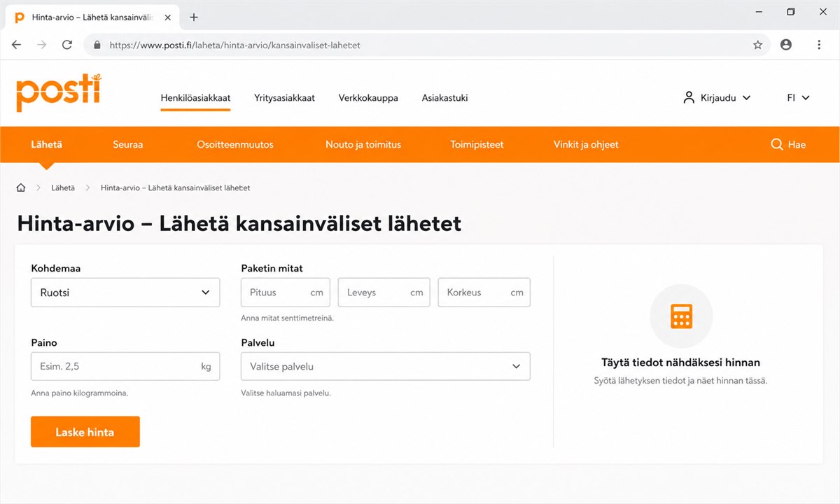Click the browser forward arrow
This screenshot has height=504, width=840.
pos(42,45)
